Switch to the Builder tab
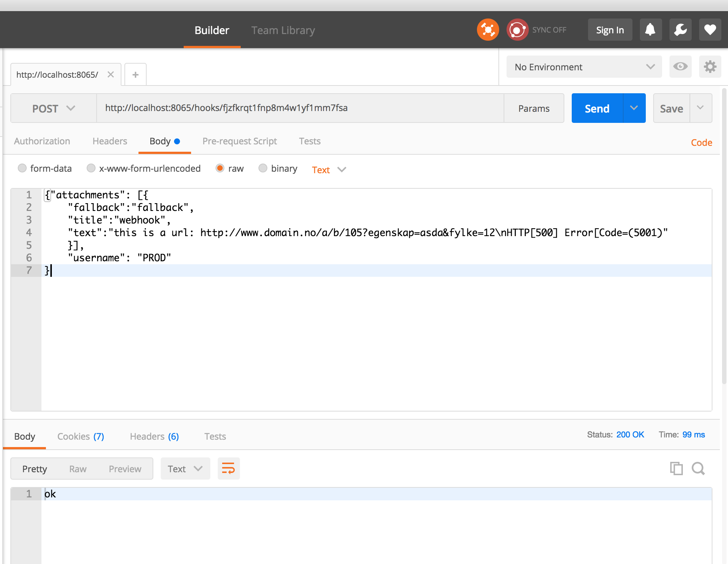Image resolution: width=728 pixels, height=564 pixels. coord(212,30)
